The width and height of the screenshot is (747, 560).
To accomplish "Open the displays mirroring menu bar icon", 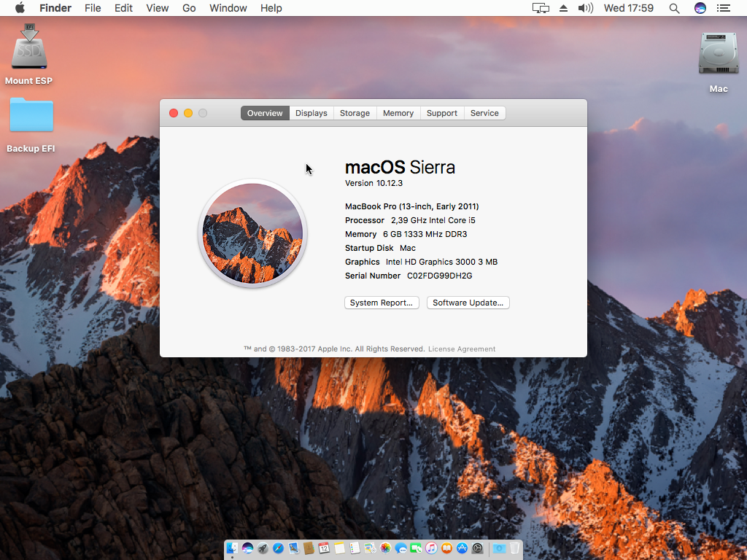I will point(541,8).
